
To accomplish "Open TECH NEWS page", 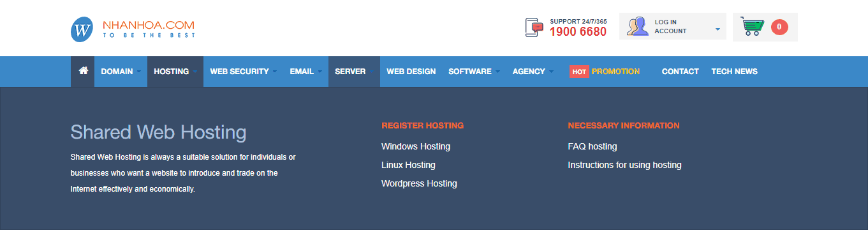I will tap(734, 72).
